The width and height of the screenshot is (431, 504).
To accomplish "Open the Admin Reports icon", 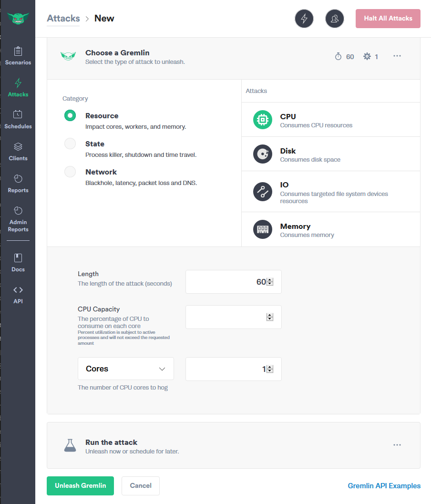I will (x=18, y=211).
